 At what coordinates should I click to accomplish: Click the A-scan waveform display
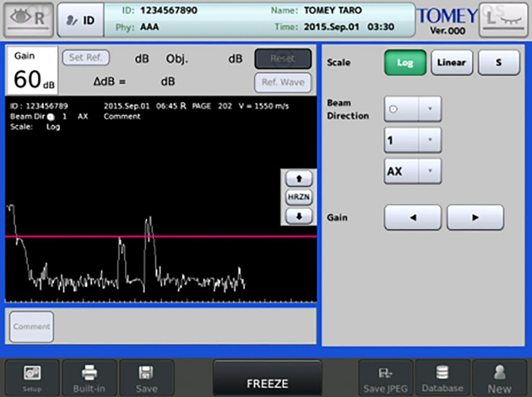[161, 199]
